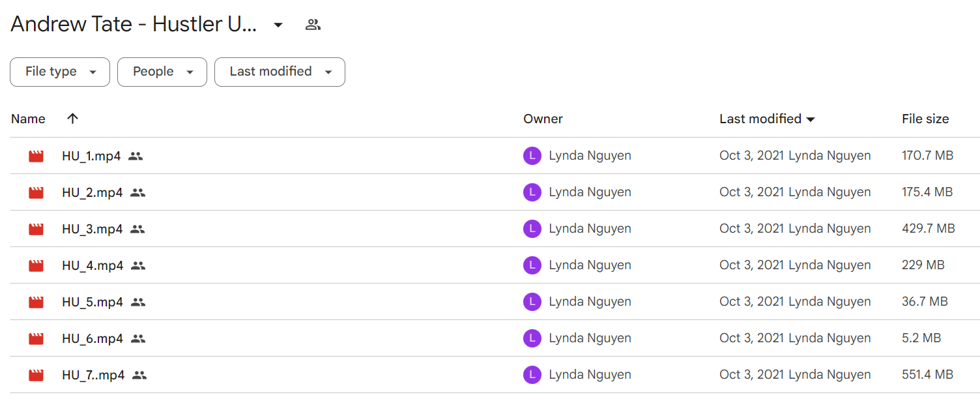The image size is (980, 412).
Task: Click the video icon for HU_7..mp4
Action: click(36, 375)
